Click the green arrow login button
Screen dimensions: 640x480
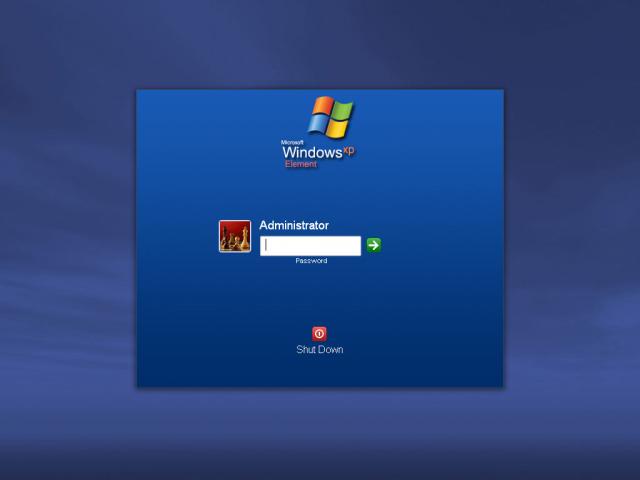(x=373, y=245)
